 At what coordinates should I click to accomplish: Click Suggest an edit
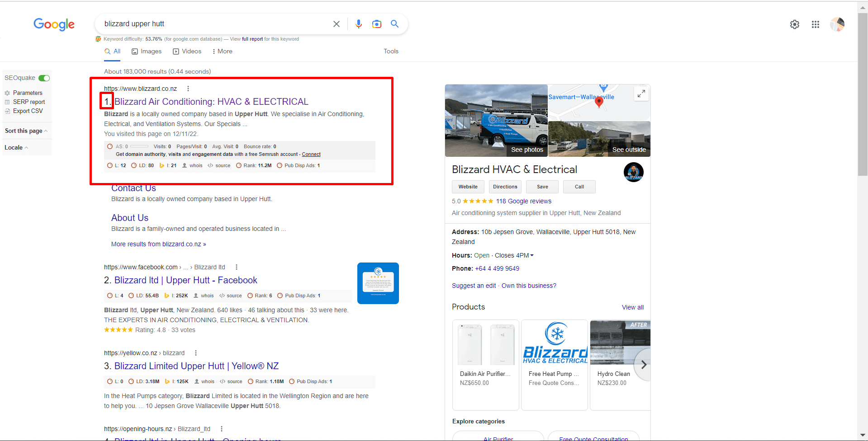click(x=474, y=286)
